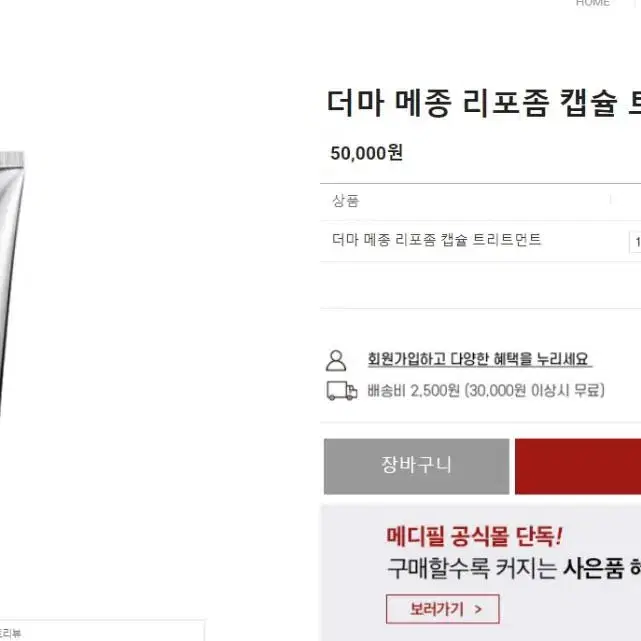Click the delivery truck shipping icon

342,391
